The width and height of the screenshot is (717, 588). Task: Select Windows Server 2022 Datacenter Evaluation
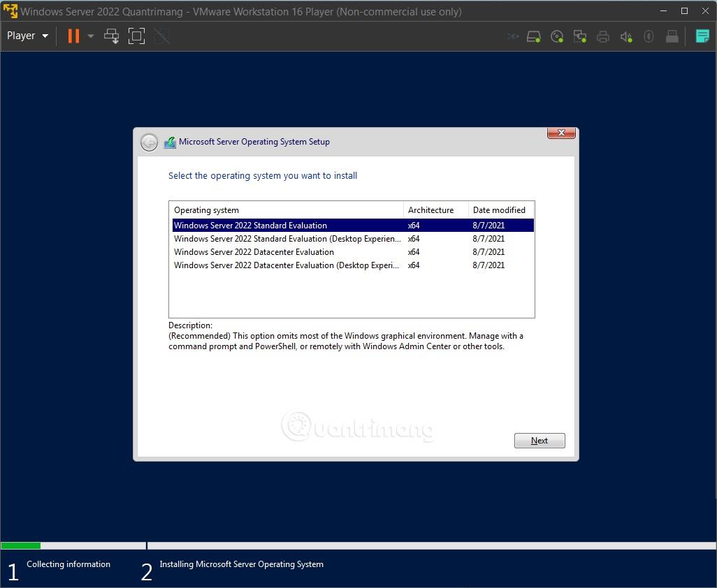(x=353, y=251)
